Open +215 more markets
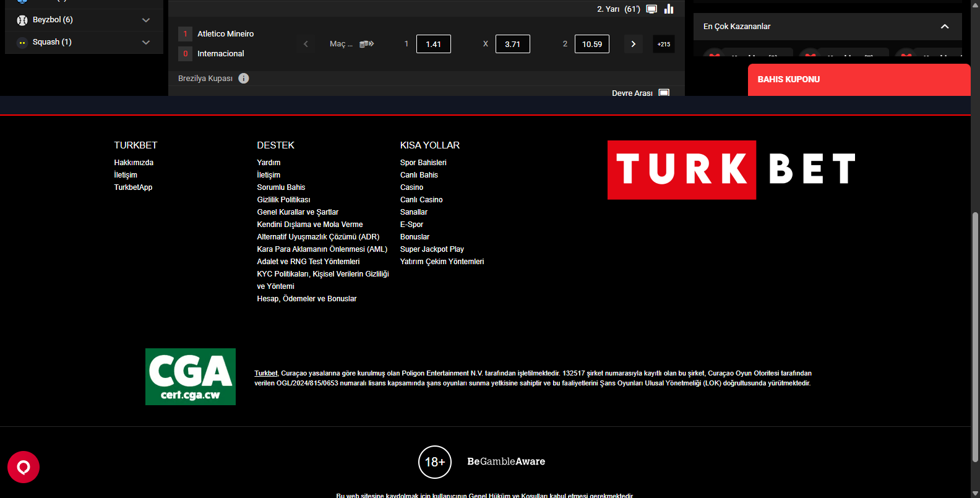Viewport: 980px width, 498px height. 664,44
